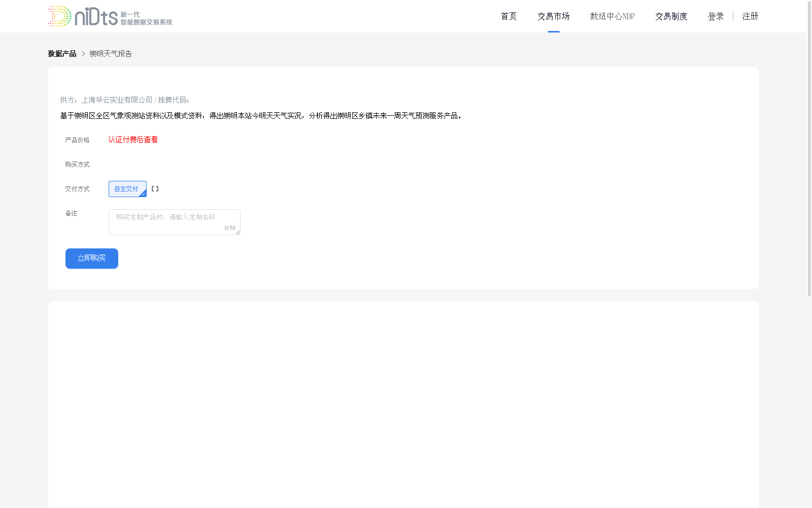The image size is (812, 508).
Task: Click the 产品价格 label
Action: (x=77, y=140)
